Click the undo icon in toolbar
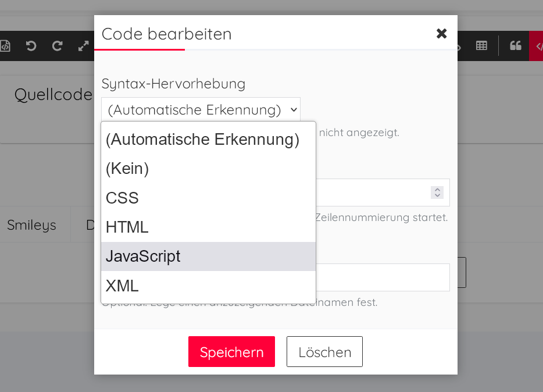The image size is (543, 392). [x=31, y=46]
